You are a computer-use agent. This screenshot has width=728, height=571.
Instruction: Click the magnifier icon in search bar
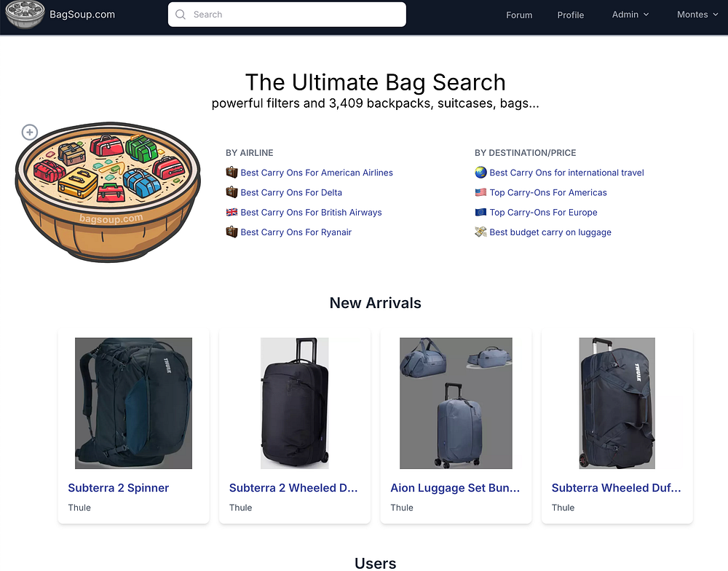click(180, 15)
